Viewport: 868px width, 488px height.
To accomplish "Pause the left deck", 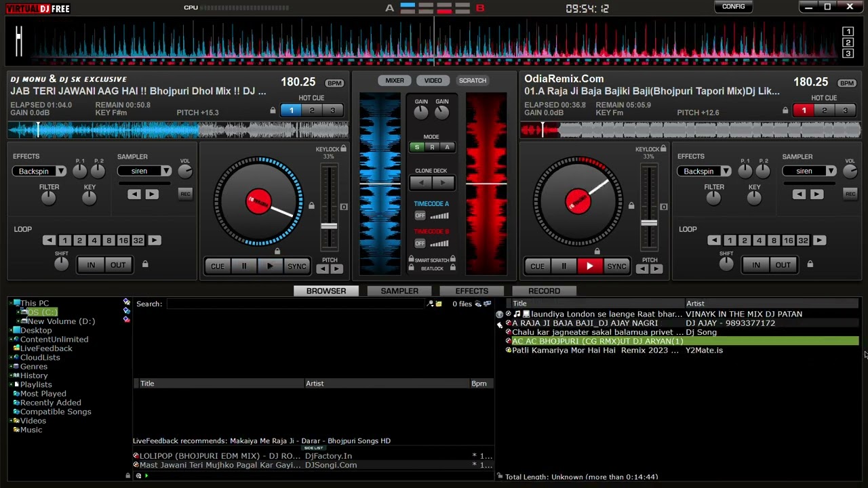I will click(x=244, y=266).
